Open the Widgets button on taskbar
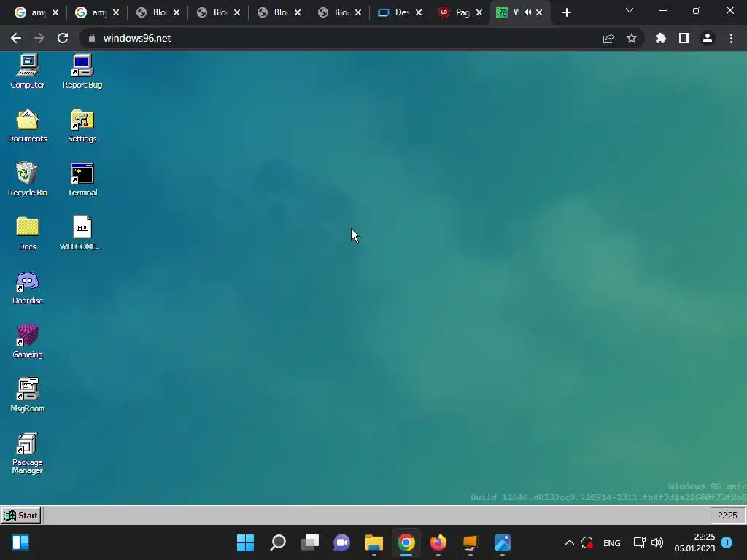747x560 pixels. pyautogui.click(x=20, y=542)
